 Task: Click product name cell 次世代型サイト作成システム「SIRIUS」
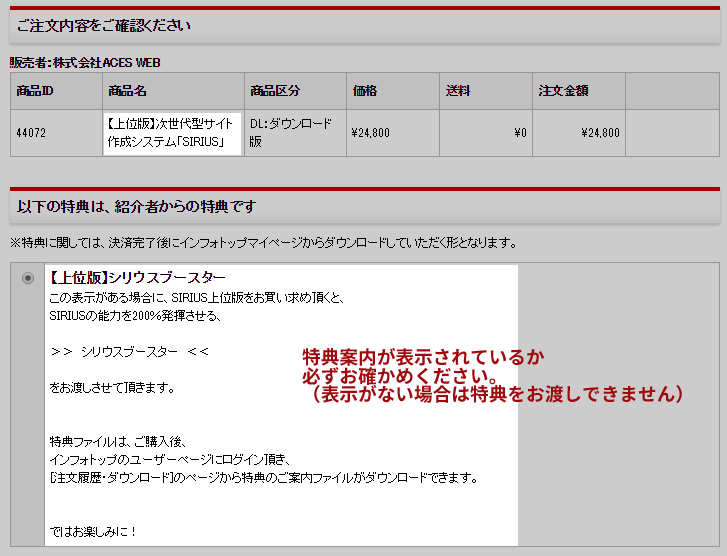tap(172, 133)
